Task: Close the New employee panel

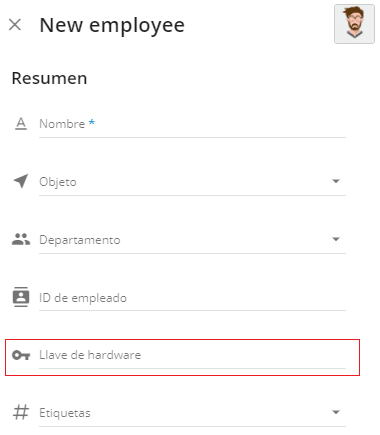Action: coord(15,25)
